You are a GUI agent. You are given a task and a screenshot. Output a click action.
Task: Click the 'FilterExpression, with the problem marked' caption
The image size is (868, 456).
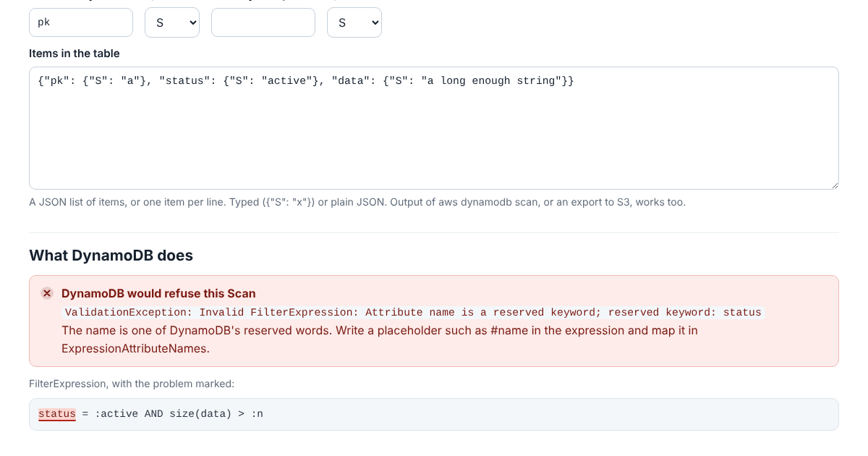(132, 384)
